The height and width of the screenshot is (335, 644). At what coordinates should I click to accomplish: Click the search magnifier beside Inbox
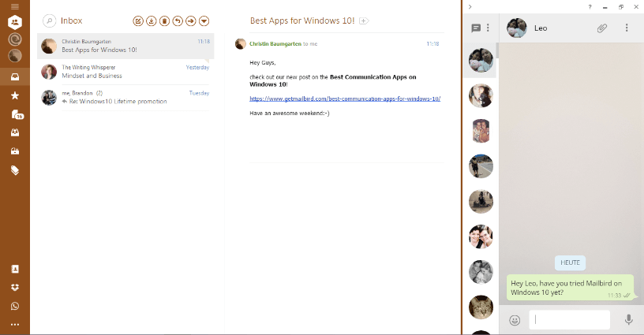tap(49, 20)
